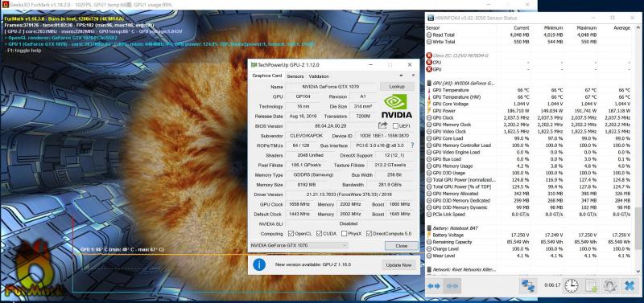The image size is (644, 303).
Task: Click the Lookup button
Action: 397,87
